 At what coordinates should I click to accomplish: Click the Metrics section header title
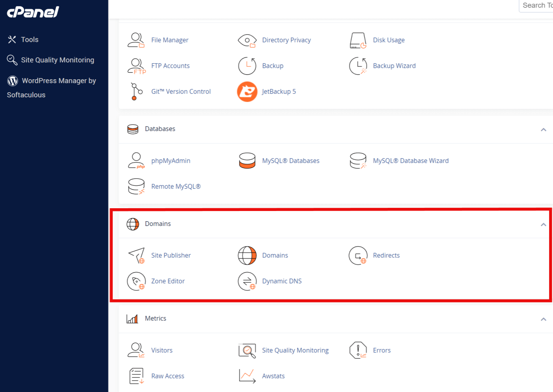(155, 319)
